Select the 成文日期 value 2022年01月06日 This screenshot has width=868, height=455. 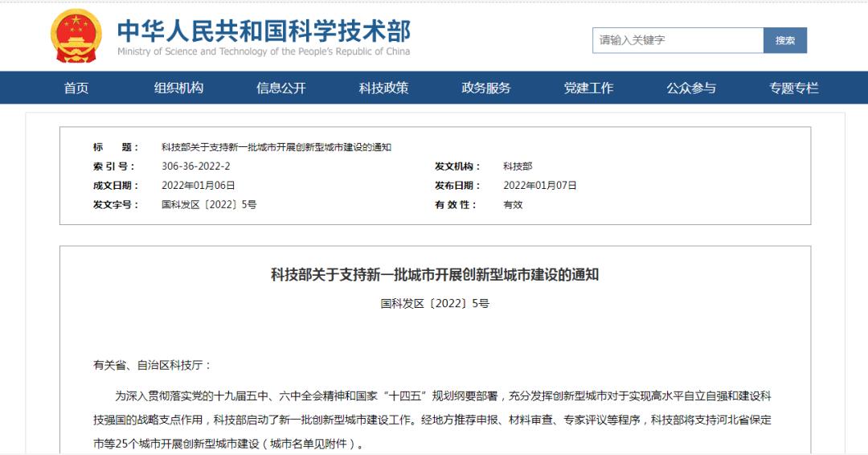199,186
